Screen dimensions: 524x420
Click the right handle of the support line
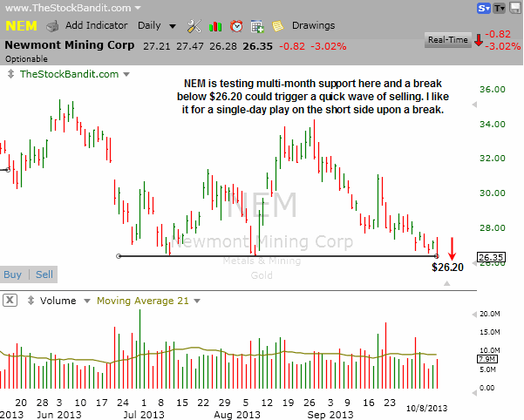click(437, 256)
